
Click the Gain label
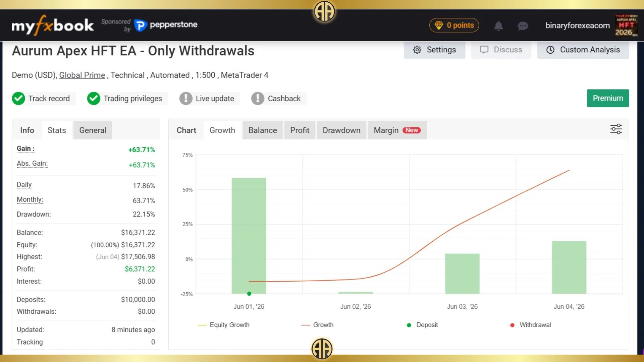coord(25,149)
